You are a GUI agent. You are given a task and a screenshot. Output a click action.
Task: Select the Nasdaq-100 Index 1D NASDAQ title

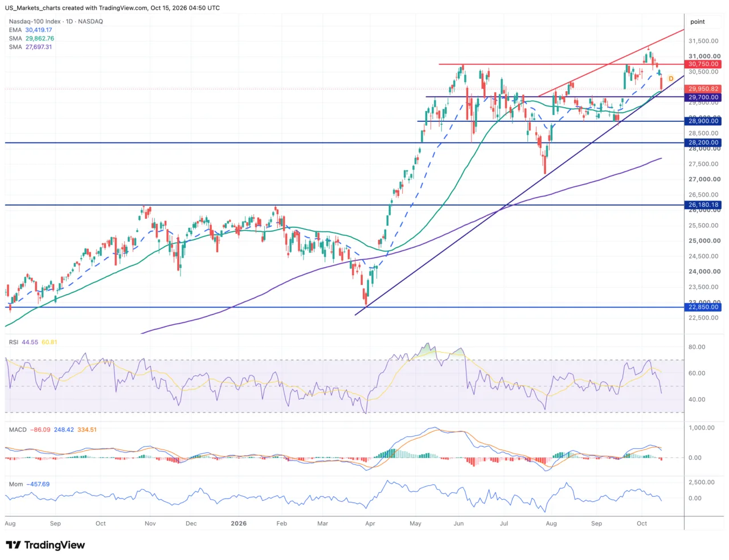tap(56, 22)
